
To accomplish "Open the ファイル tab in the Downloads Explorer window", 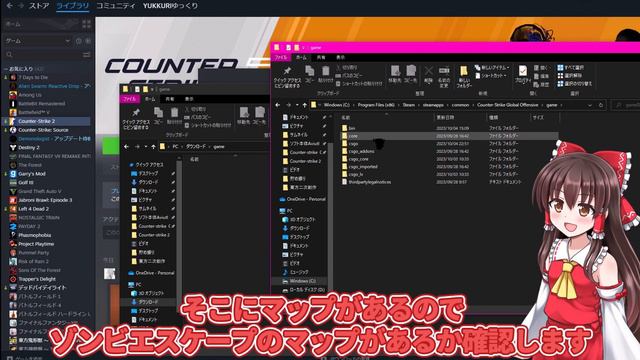I will tap(129, 99).
